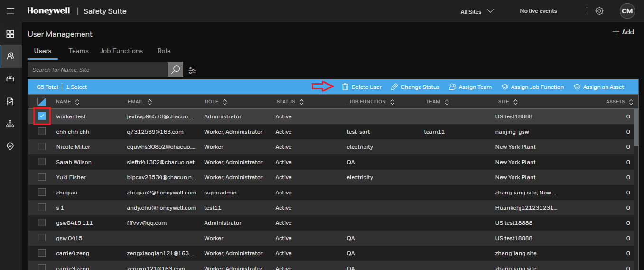This screenshot has width=644, height=270.
Task: Check the Nicole Miller row checkbox
Action: coord(42,146)
